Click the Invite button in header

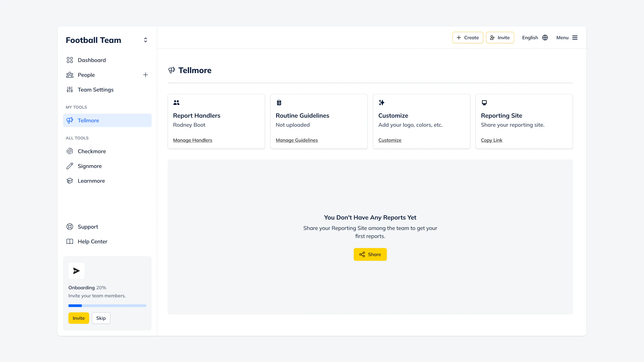click(500, 38)
